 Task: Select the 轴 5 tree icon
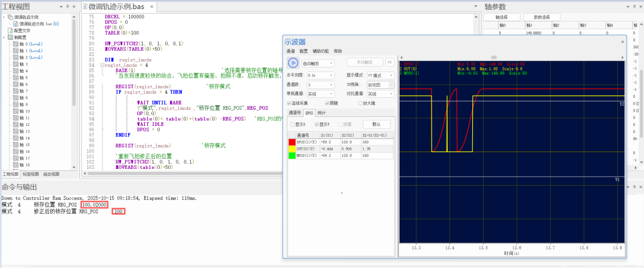tap(16, 77)
